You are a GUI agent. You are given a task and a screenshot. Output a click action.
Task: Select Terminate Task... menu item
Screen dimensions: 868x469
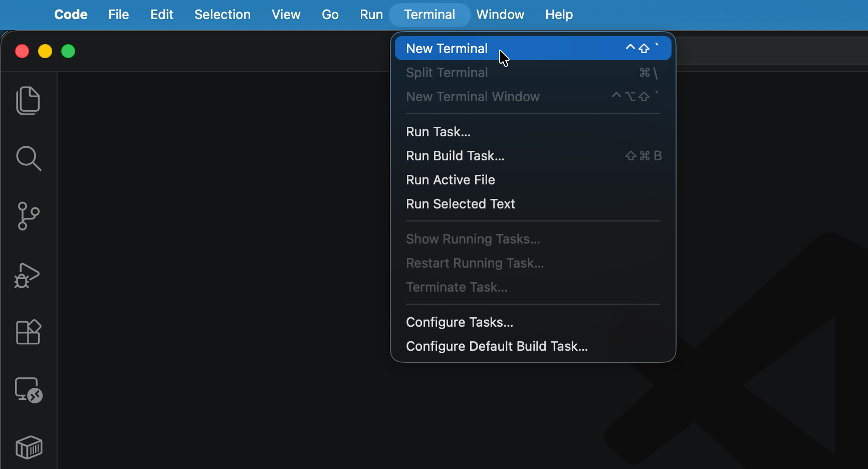(x=533, y=287)
